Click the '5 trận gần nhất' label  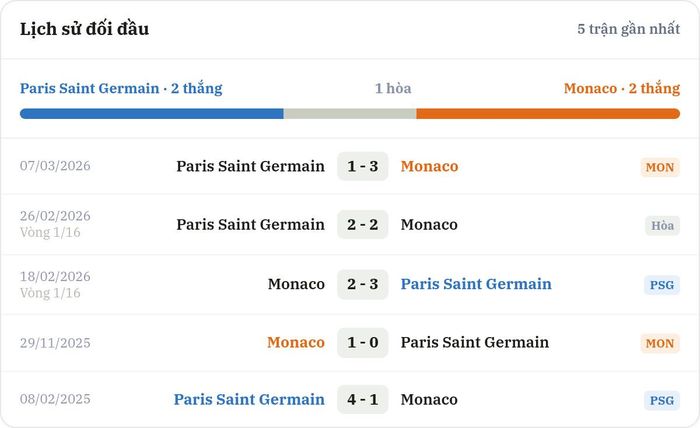(x=629, y=29)
